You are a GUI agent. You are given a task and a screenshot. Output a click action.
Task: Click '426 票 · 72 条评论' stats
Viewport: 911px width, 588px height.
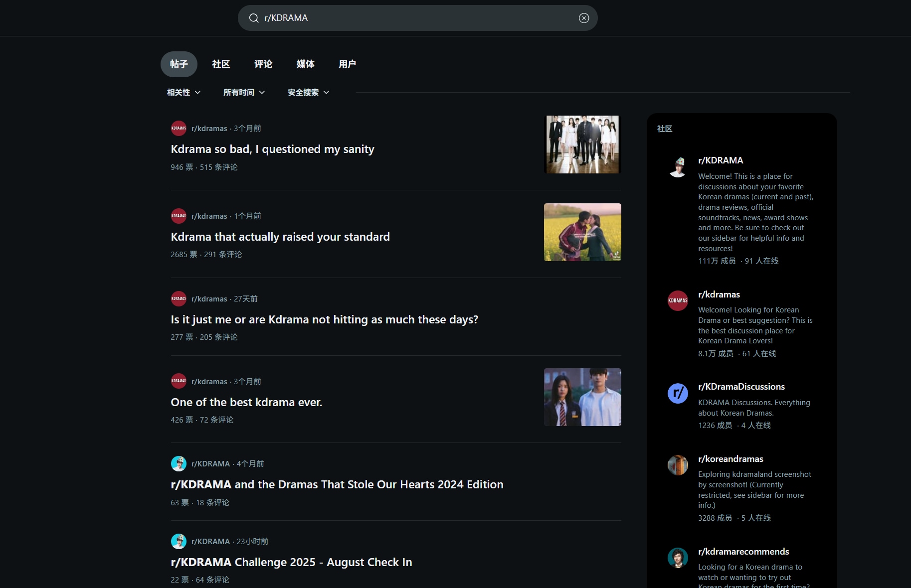[x=202, y=420]
